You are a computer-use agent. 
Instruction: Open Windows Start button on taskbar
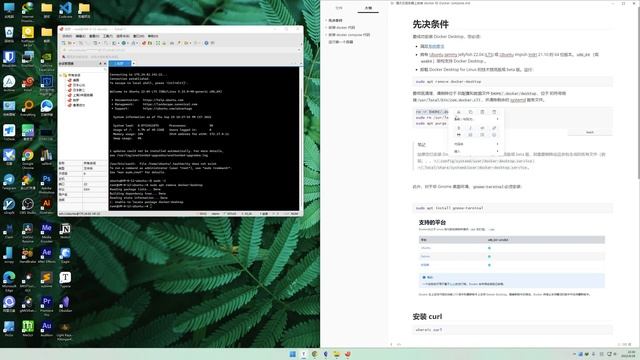pyautogui.click(x=293, y=354)
